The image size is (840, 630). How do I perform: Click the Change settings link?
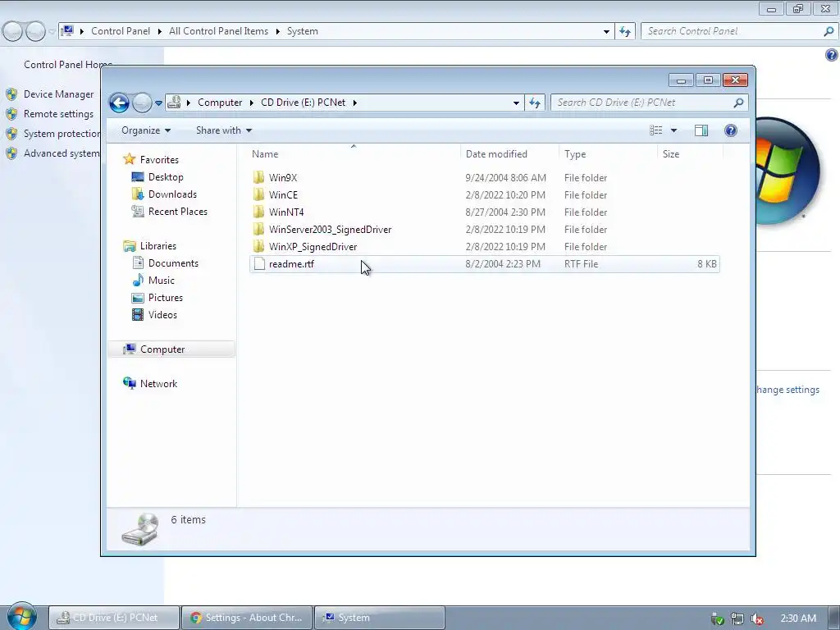(x=787, y=390)
